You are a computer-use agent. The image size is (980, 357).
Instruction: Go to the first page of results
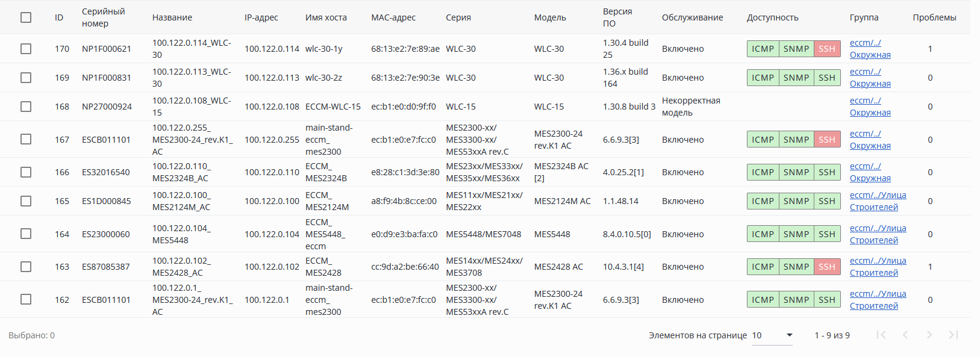tap(881, 335)
